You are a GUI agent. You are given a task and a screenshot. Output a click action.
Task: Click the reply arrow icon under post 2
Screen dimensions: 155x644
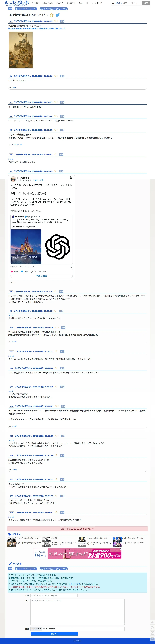10,88
